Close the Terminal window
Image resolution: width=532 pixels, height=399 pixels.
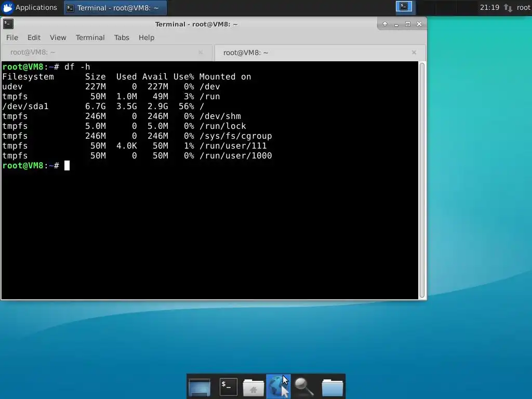tap(419, 24)
